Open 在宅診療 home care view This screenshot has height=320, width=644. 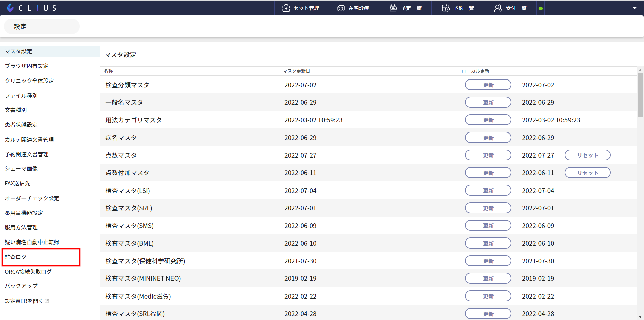pyautogui.click(x=353, y=8)
